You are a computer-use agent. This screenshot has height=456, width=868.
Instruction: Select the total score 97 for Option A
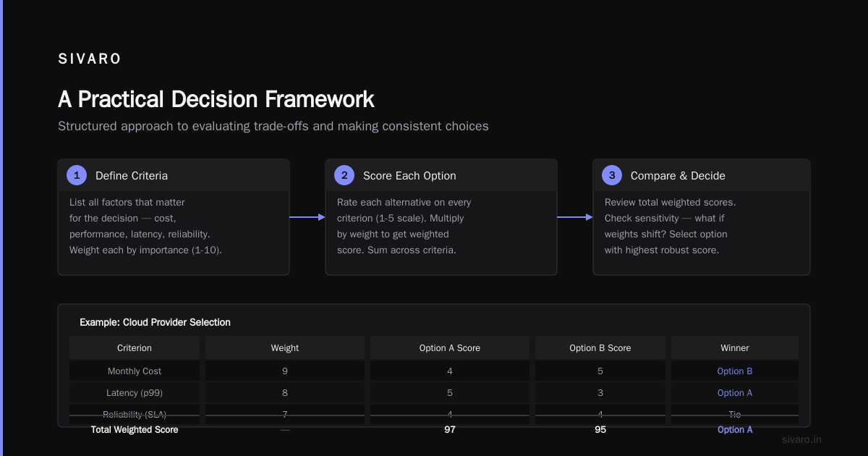click(450, 429)
